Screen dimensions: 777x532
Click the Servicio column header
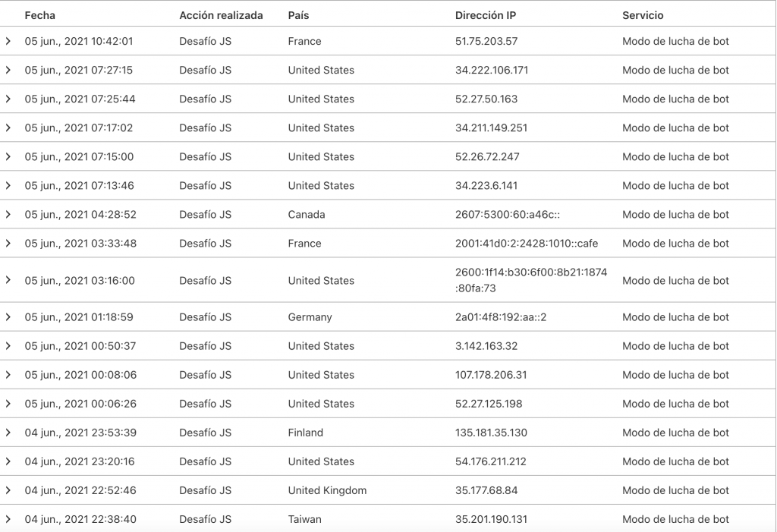[x=643, y=15]
